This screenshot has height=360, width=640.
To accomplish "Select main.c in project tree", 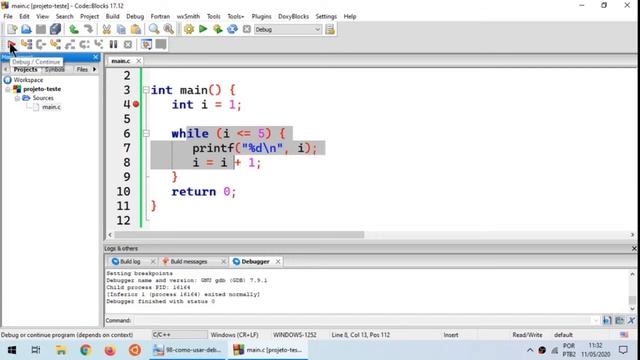I will (51, 107).
